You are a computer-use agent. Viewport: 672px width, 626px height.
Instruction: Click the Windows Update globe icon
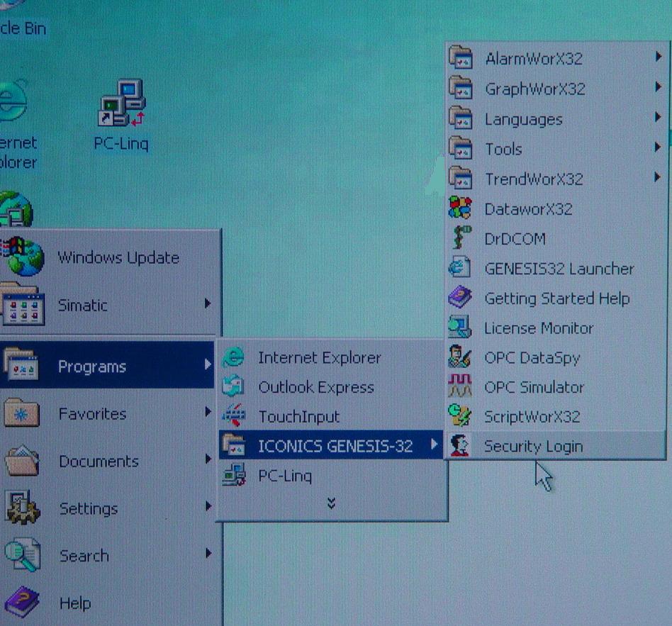coord(23,257)
